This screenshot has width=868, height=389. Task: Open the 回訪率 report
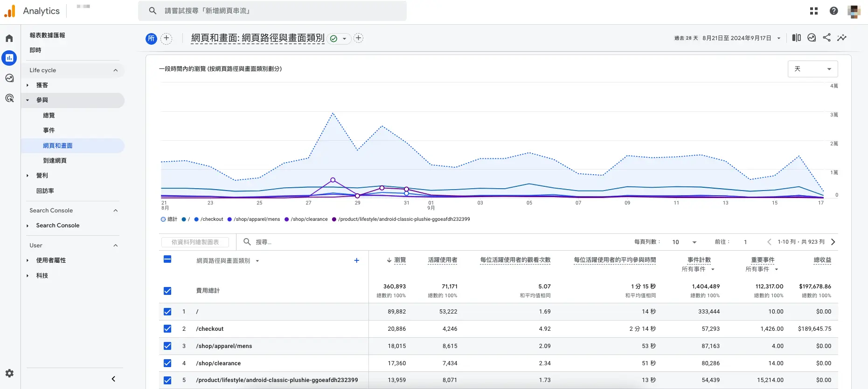45,191
